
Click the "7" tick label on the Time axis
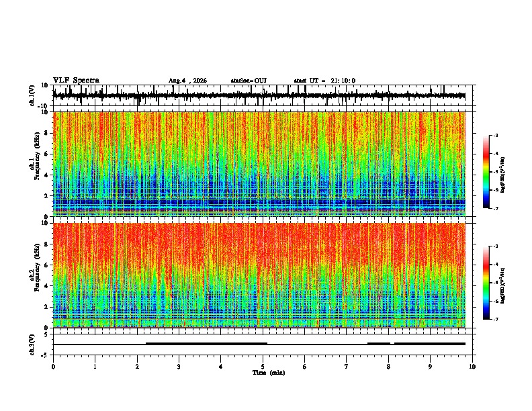tap(347, 367)
